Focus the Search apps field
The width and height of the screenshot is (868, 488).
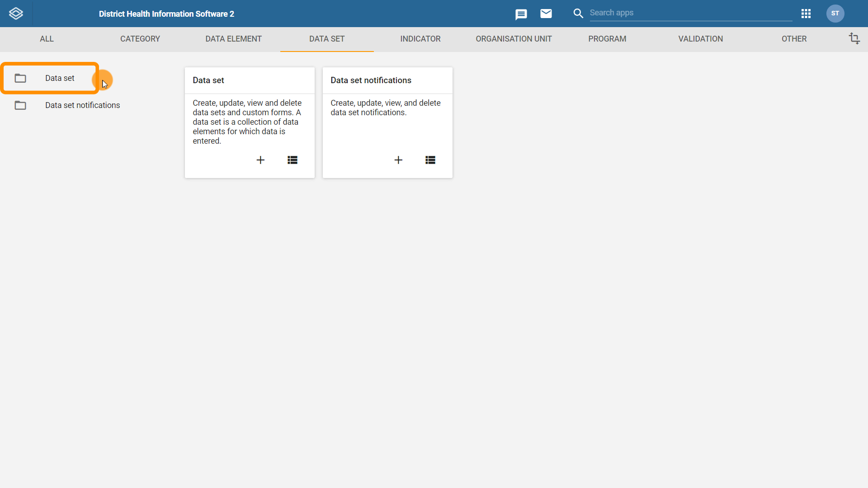pos(691,13)
